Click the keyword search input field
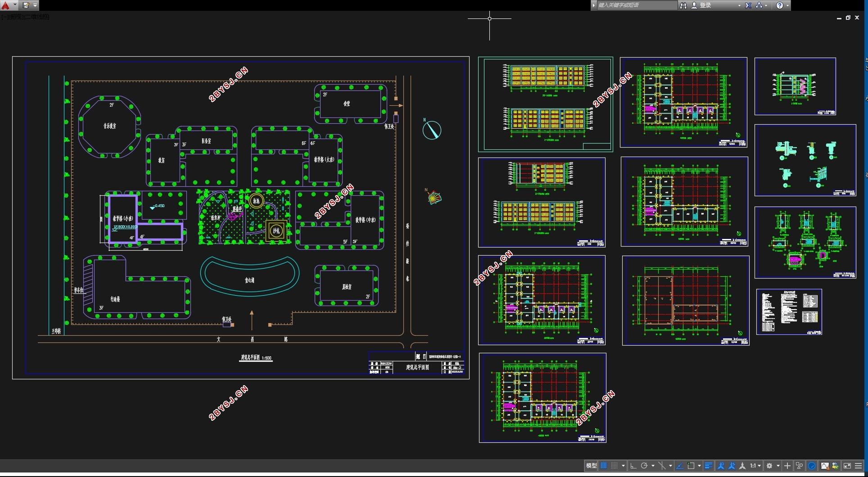Viewport: 868px width, 477px height. click(x=637, y=5)
